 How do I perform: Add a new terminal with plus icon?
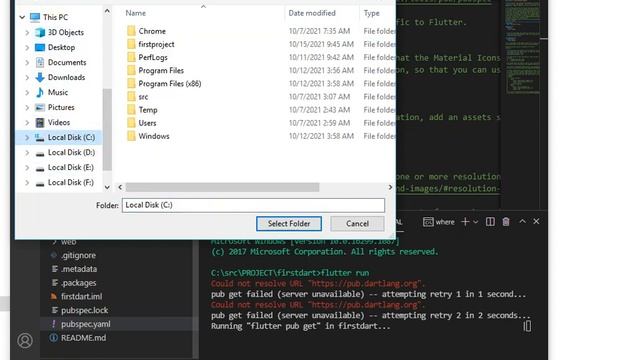[x=465, y=222]
